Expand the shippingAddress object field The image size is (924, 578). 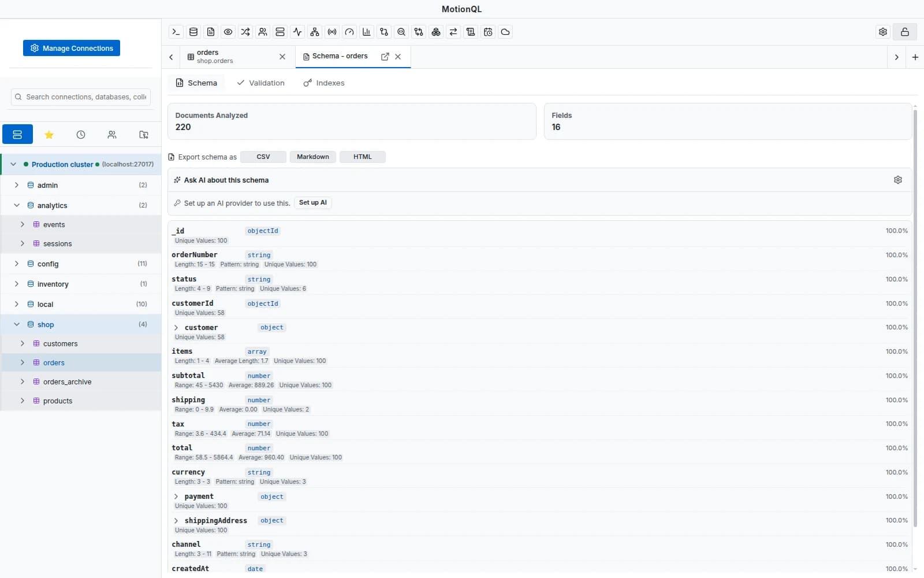coord(176,521)
